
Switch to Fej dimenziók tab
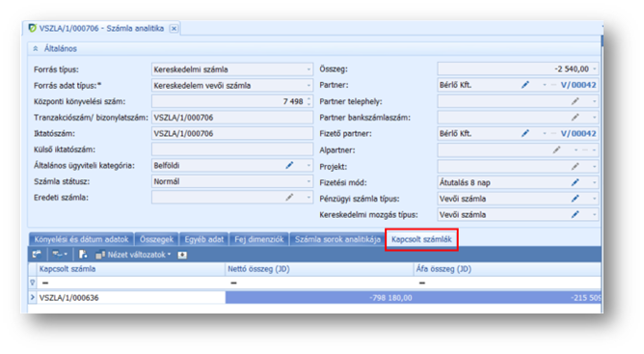coord(258,239)
